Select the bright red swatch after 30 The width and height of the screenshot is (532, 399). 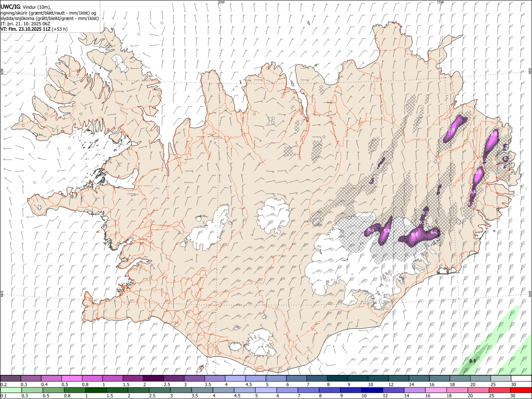pos(521,390)
